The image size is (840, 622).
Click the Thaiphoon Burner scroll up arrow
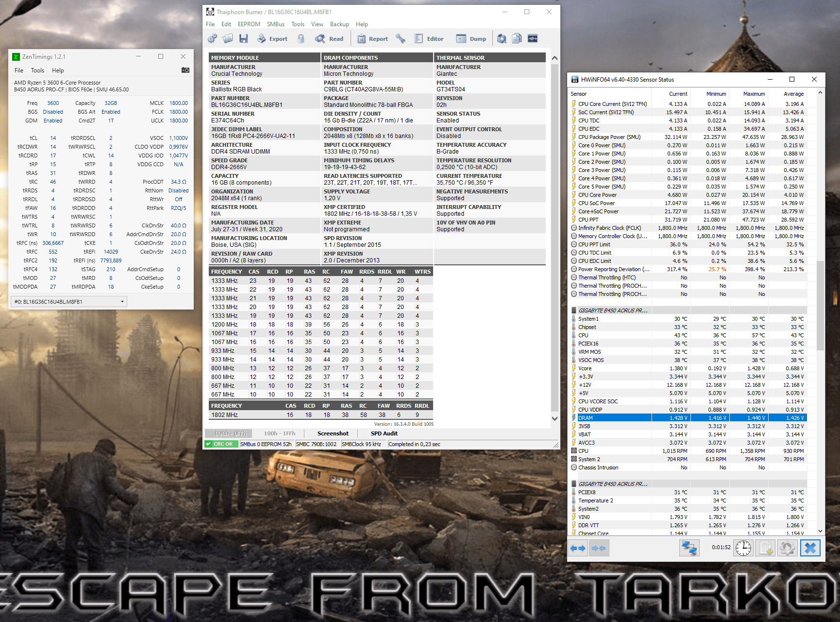(x=555, y=58)
